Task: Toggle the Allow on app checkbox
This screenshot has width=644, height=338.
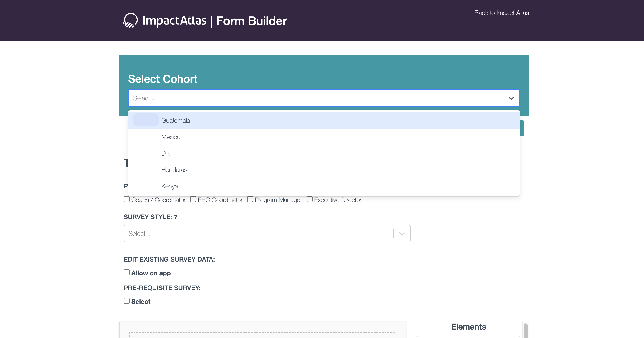Action: click(x=127, y=272)
